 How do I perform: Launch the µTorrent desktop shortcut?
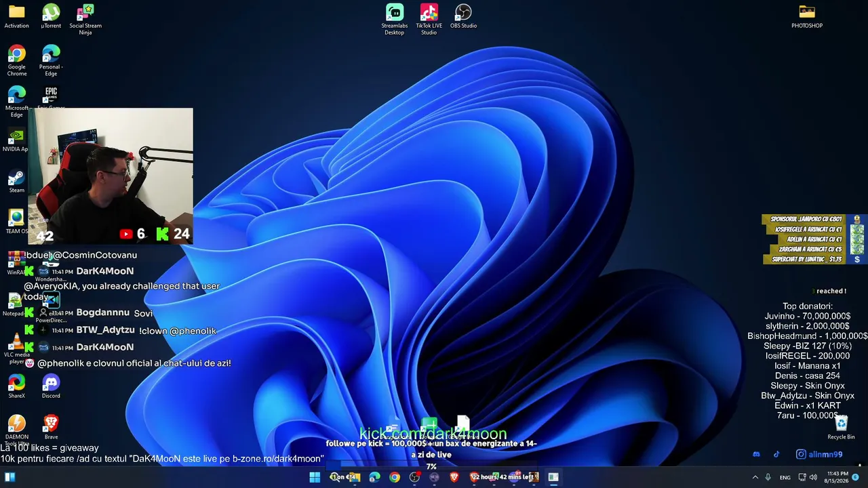coord(51,17)
